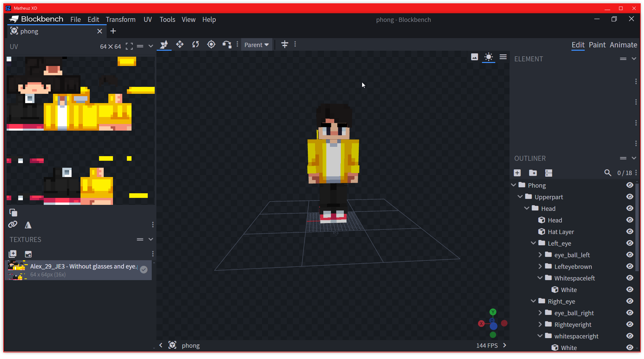
Task: Select the Alex_29_JE3 texture thumbnail
Action: (17, 269)
